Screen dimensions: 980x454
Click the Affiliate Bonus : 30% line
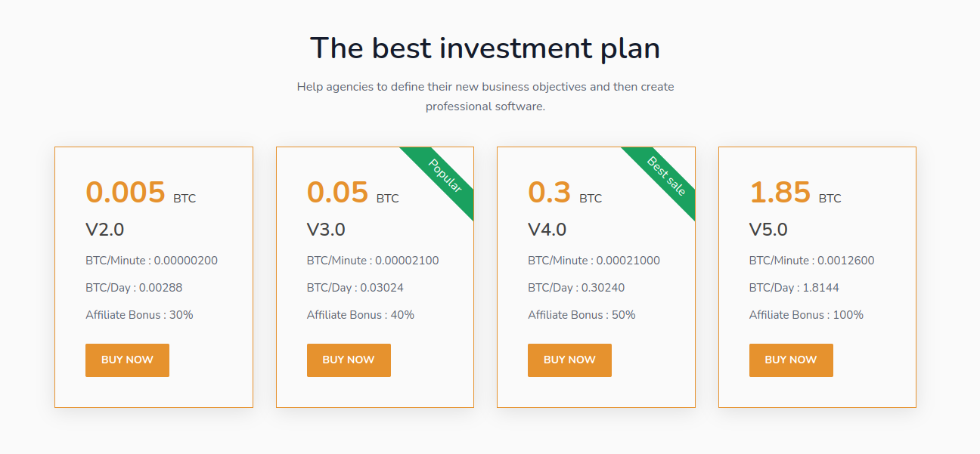[139, 315]
